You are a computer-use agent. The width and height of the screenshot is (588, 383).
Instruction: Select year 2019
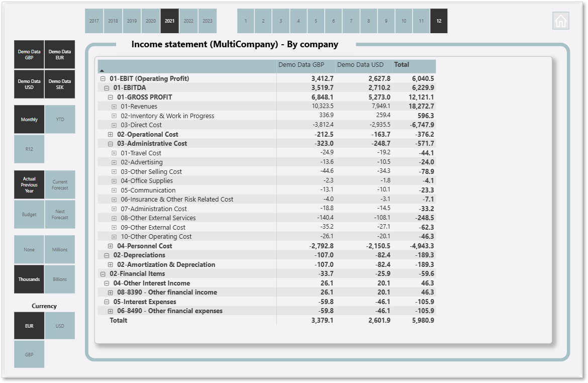pyautogui.click(x=132, y=21)
